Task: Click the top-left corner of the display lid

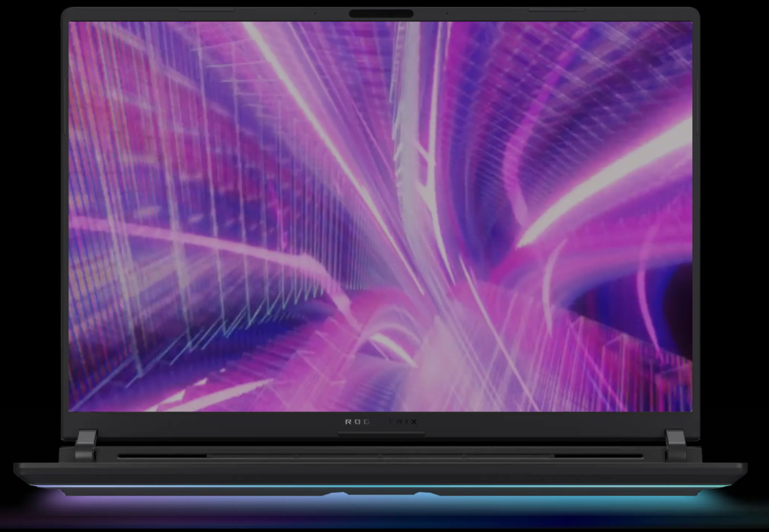Action: click(66, 12)
